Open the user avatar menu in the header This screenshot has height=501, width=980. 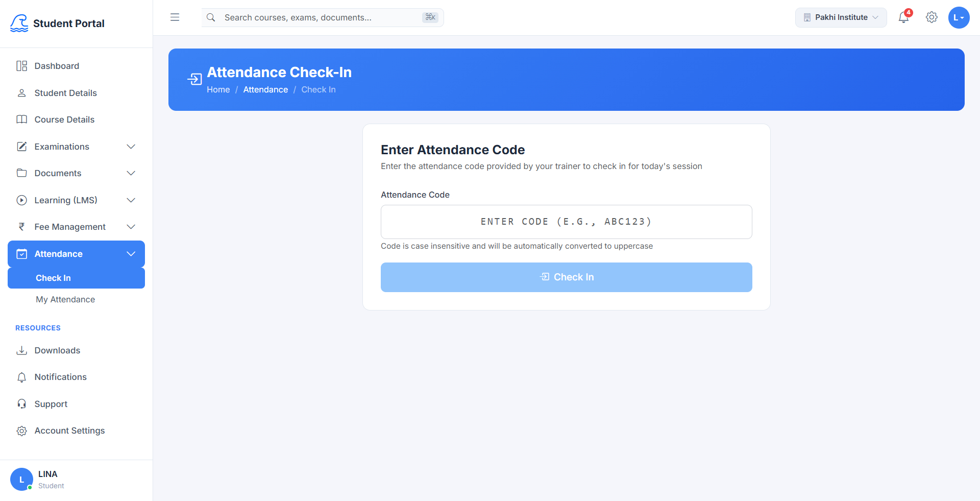click(959, 17)
